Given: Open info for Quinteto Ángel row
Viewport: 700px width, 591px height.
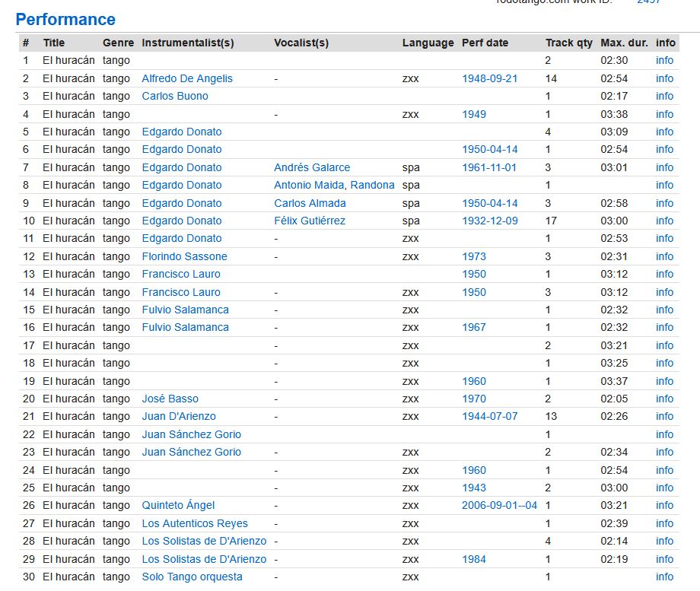Looking at the screenshot, I should pos(664,505).
